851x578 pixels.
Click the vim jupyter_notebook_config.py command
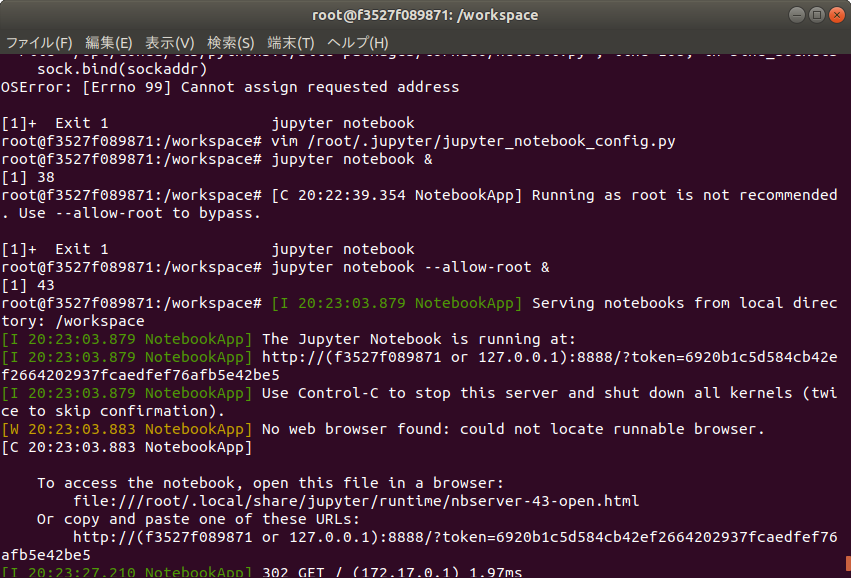point(473,141)
